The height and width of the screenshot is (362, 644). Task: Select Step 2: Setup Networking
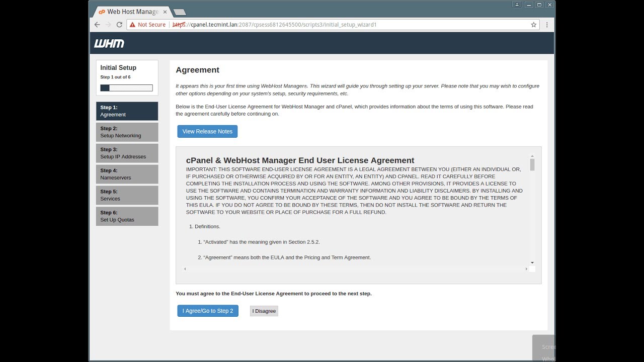[x=127, y=132]
